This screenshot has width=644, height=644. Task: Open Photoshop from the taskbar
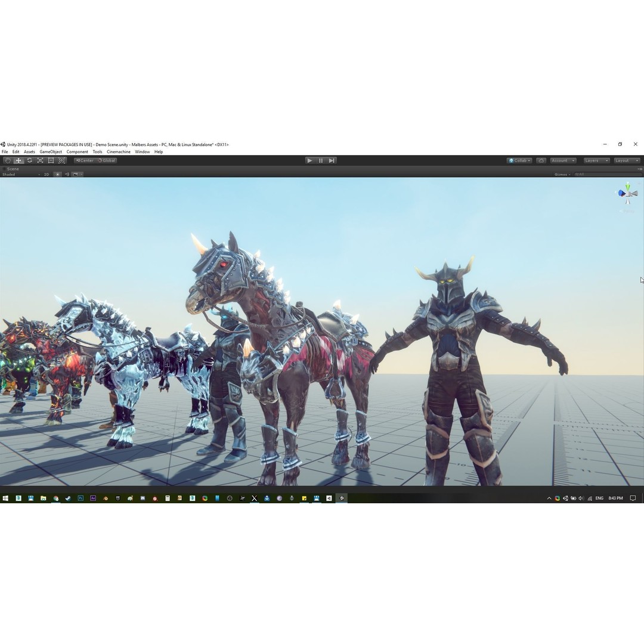[x=80, y=498]
